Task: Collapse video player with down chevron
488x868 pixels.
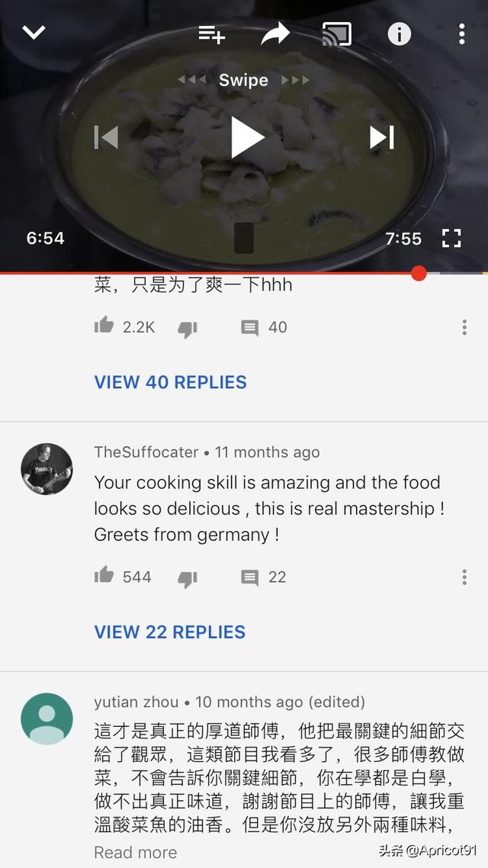Action: tap(34, 33)
